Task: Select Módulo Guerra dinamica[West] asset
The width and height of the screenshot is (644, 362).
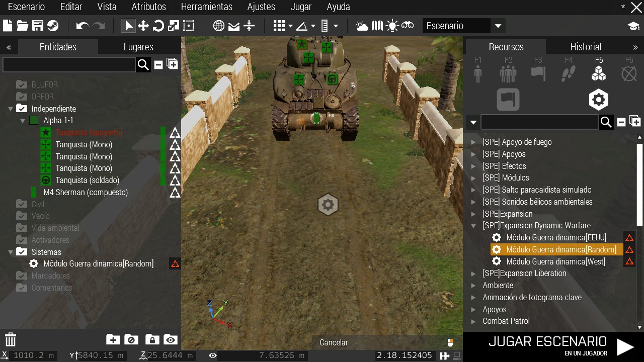Action: pos(556,261)
